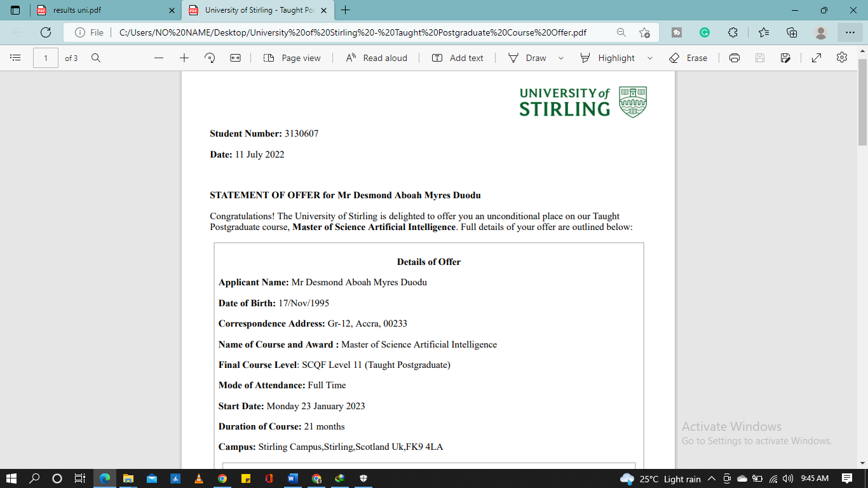Select the Erase tool
868x488 pixels.
pos(688,58)
